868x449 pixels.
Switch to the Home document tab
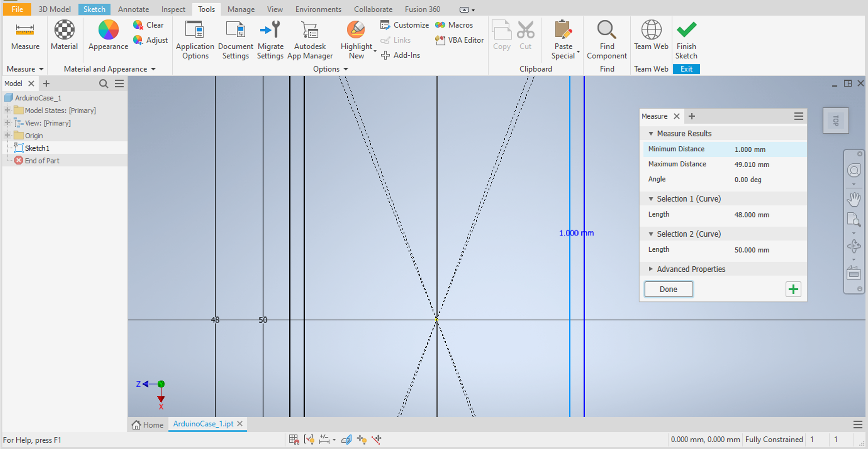148,425
